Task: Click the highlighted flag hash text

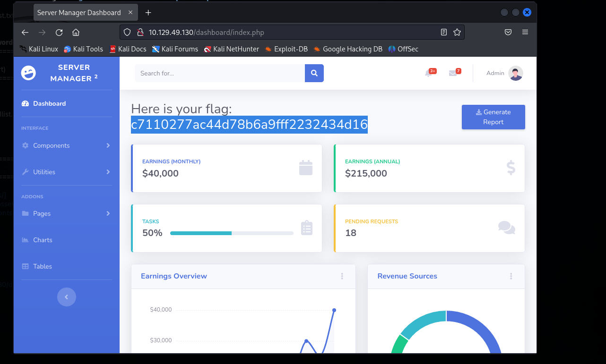Action: point(250,125)
